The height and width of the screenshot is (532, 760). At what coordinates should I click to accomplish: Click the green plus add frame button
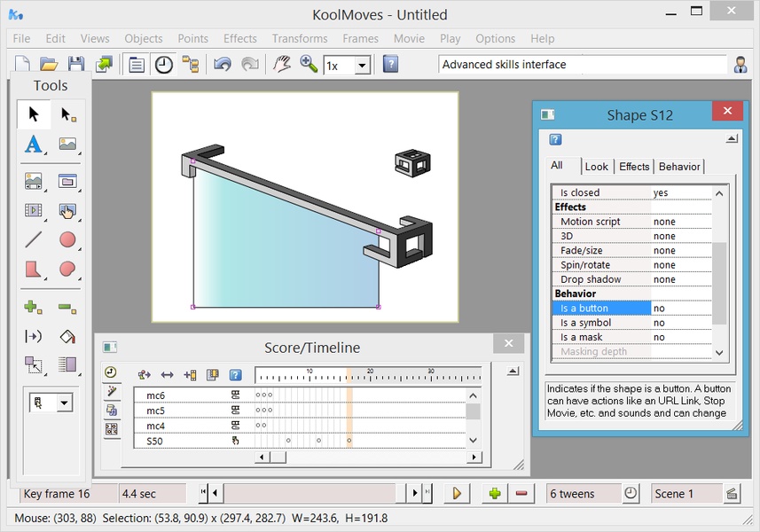(x=495, y=494)
